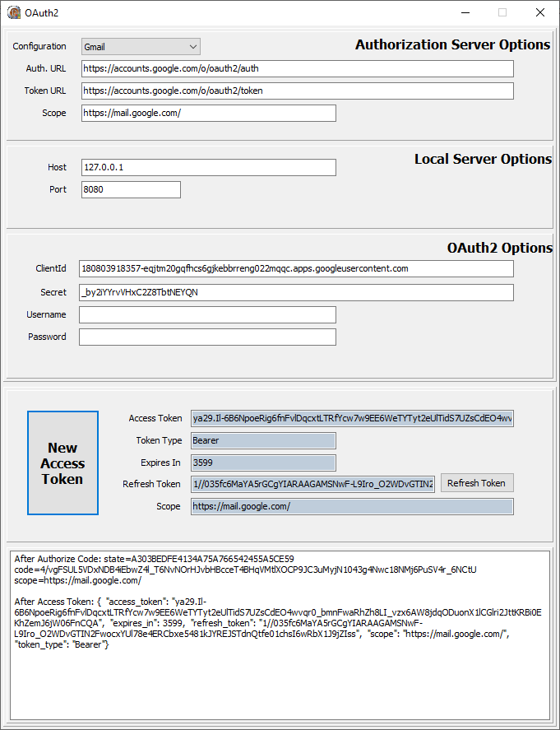Click the New Access Token button
Screen dimensions: 560x730
coord(62,463)
